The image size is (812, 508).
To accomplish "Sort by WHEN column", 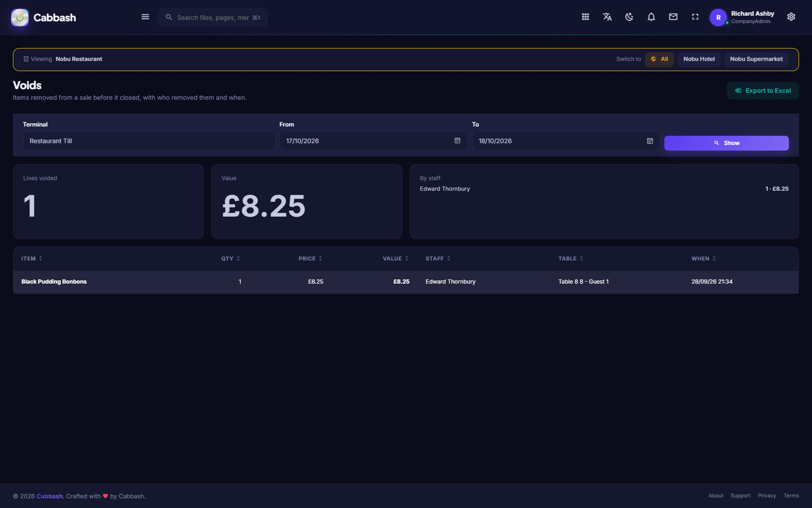I will [x=704, y=259].
